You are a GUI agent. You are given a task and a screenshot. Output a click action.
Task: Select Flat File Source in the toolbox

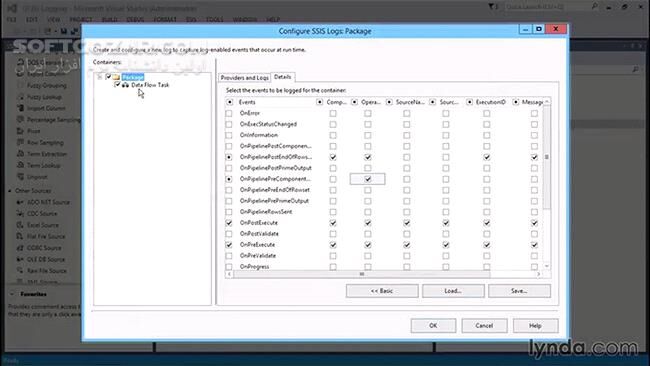46,237
